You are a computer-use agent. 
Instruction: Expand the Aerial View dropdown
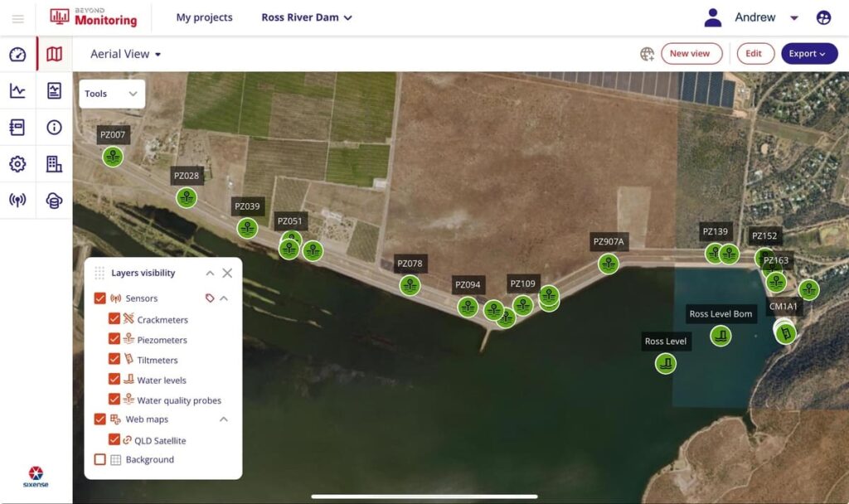coord(126,54)
